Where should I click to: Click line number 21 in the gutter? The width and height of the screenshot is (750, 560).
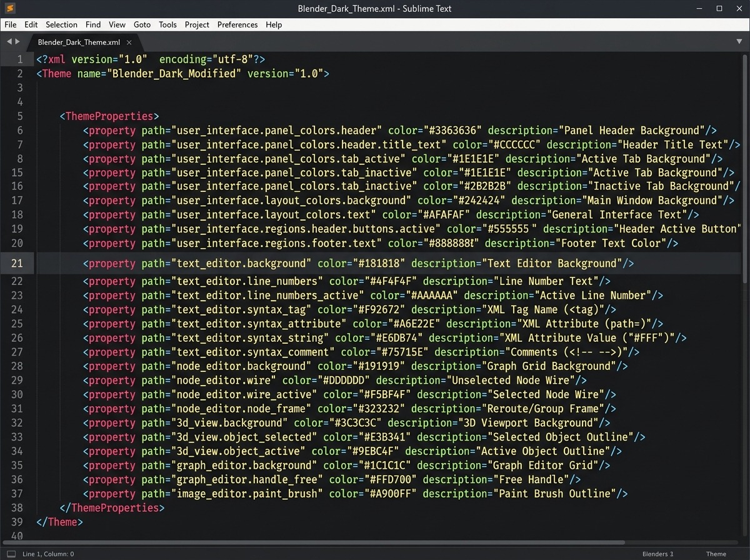click(16, 263)
